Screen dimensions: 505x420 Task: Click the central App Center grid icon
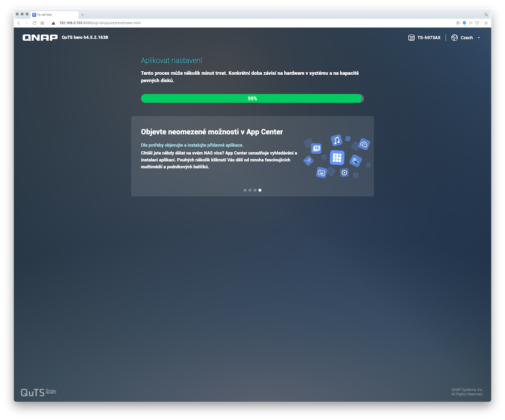pyautogui.click(x=337, y=157)
